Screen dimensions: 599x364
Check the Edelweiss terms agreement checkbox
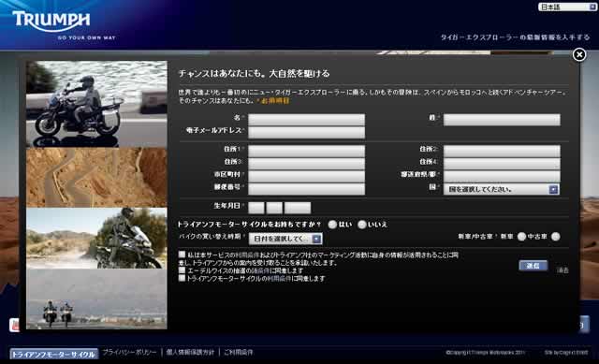(x=182, y=270)
